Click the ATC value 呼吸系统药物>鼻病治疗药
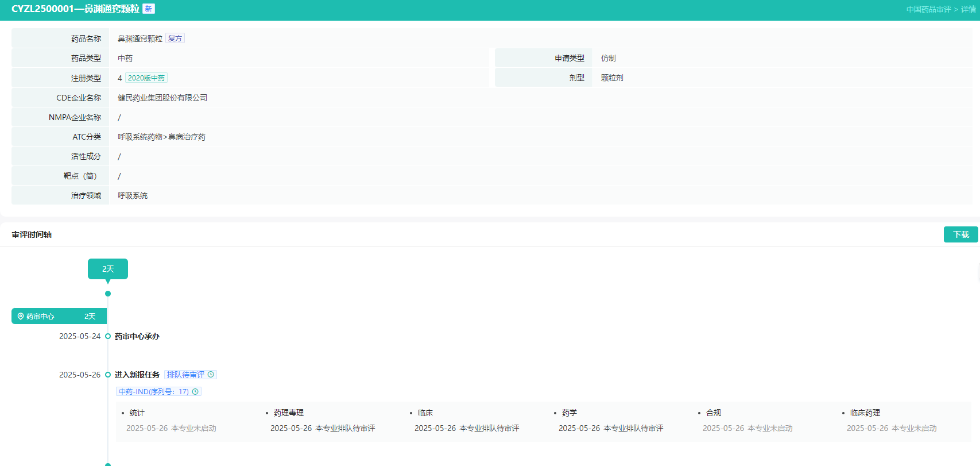 coord(161,137)
